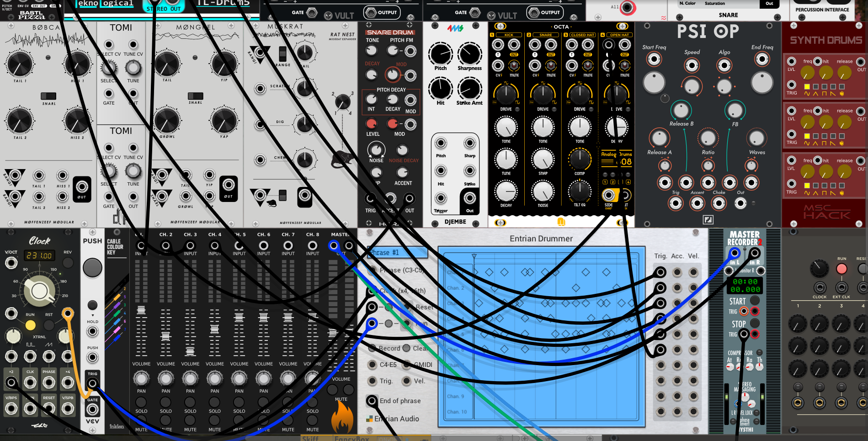Click the Start Freq jack on PSI OP
Screen dimensions: 868x441
[x=654, y=59]
